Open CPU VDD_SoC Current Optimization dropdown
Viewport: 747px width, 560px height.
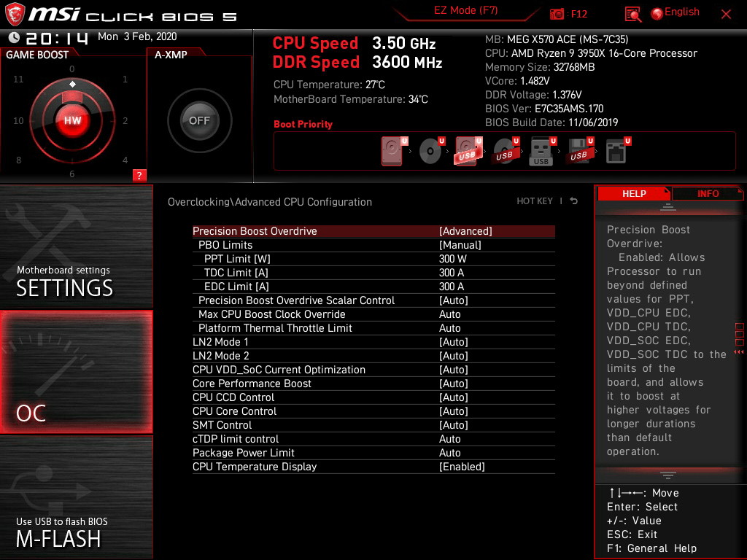click(373, 370)
